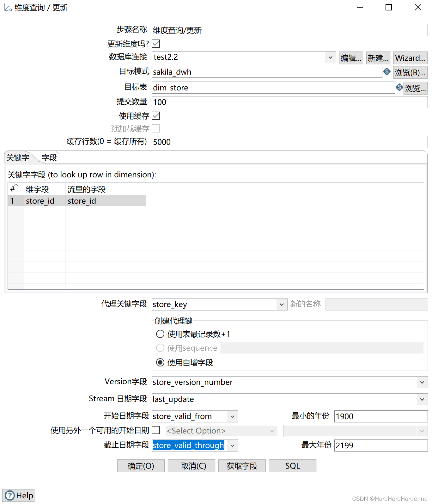Confirm with the 确定(O) button
Viewport: 432px width, 504px height.
point(141,466)
